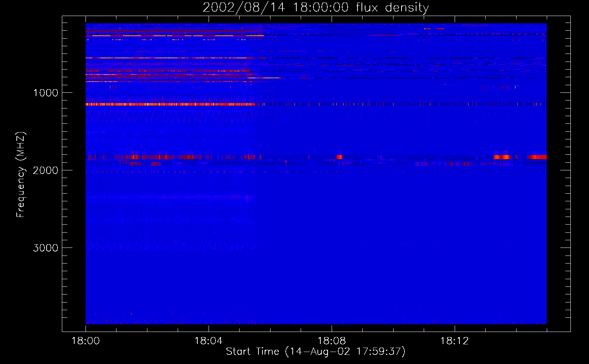Click the 18:12 time tick label

point(455,341)
